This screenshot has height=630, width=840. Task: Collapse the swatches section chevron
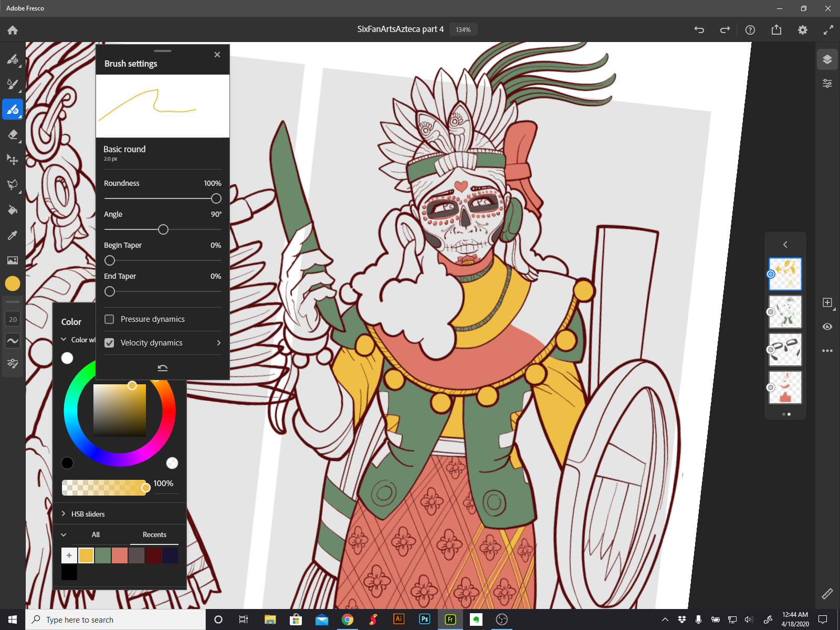coord(64,534)
